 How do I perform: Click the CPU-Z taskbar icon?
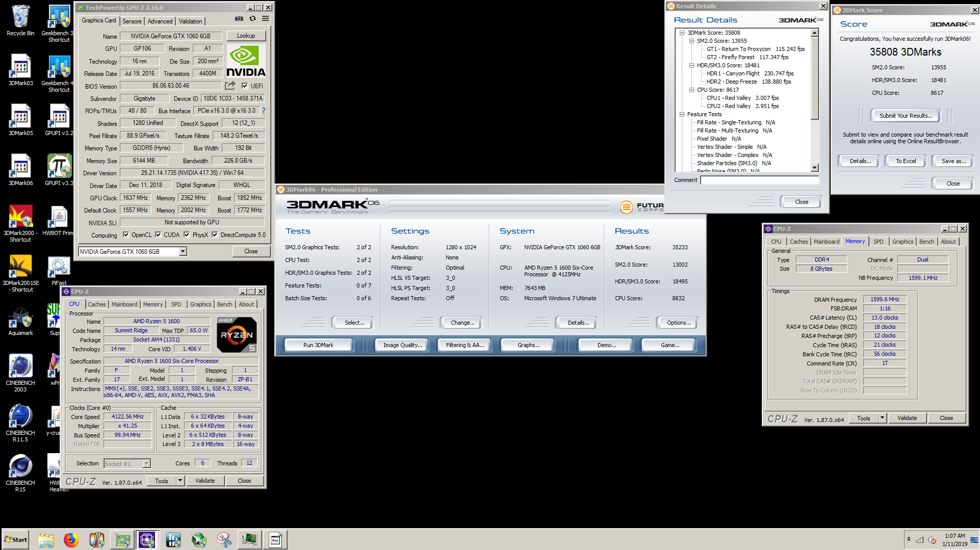147,540
